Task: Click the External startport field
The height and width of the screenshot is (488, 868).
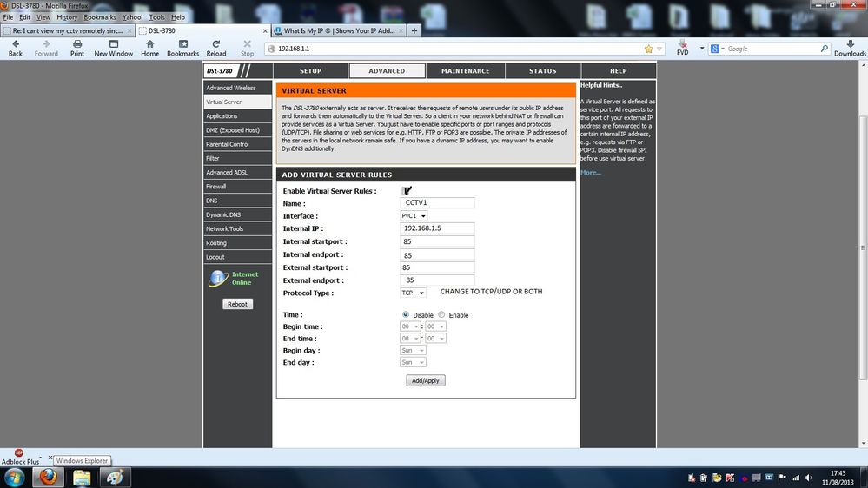Action: click(x=437, y=267)
